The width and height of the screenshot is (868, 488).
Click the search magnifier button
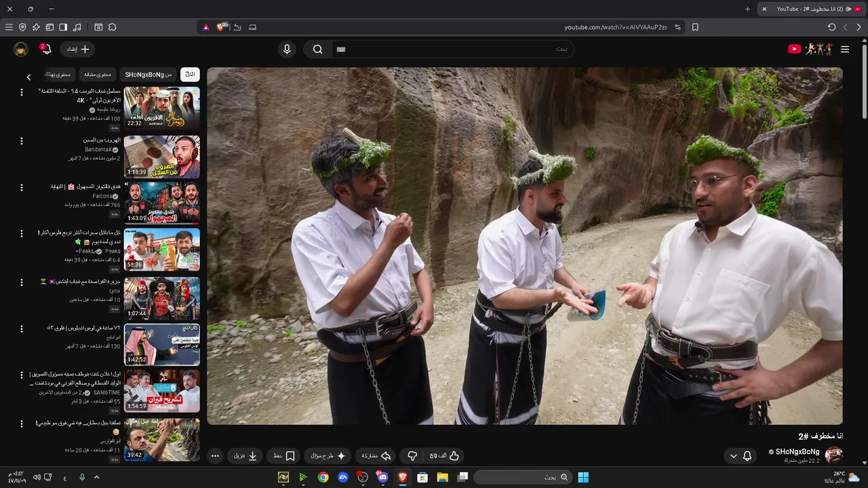pos(317,49)
